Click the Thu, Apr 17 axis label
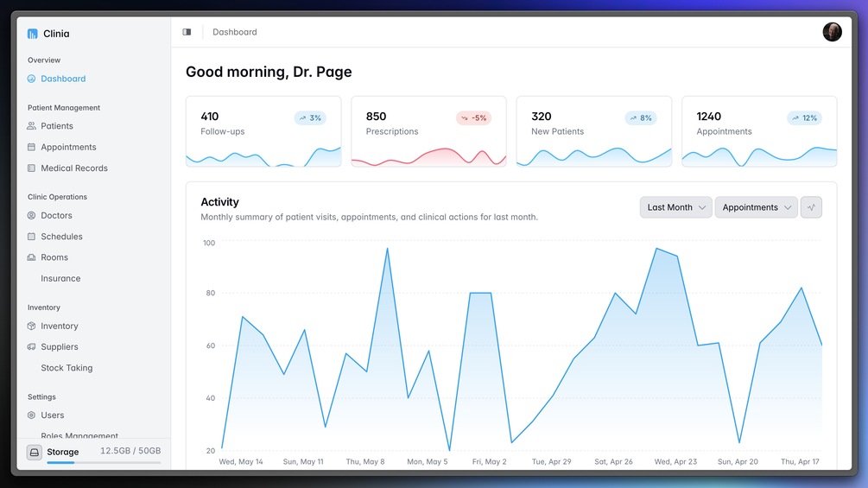The image size is (868, 488). (x=800, y=461)
